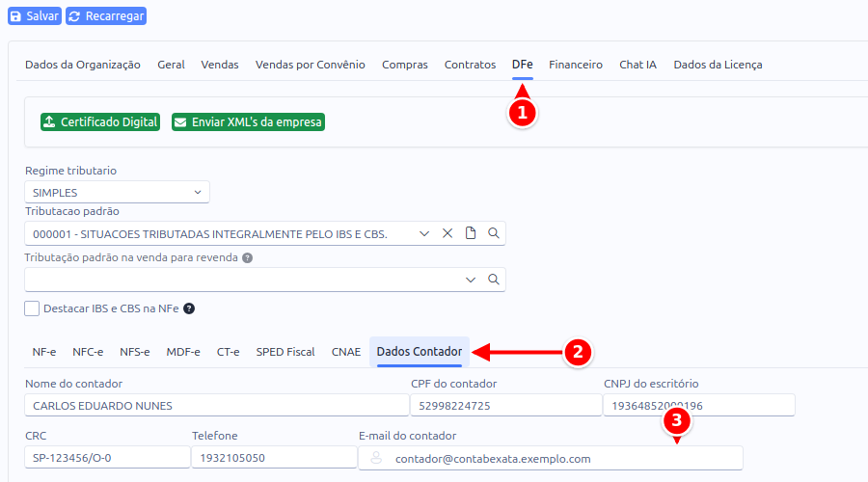Open the CNAE sub-tab
The image size is (868, 482).
tap(346, 352)
